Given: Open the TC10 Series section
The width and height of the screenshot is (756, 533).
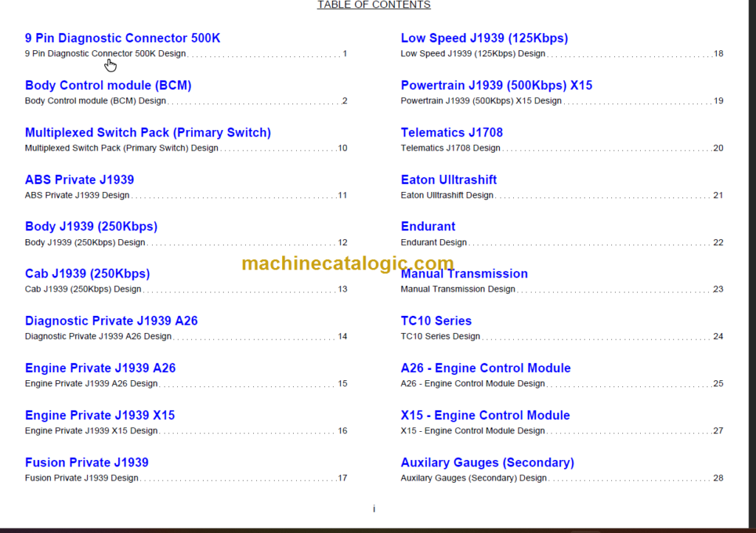Looking at the screenshot, I should [x=436, y=320].
